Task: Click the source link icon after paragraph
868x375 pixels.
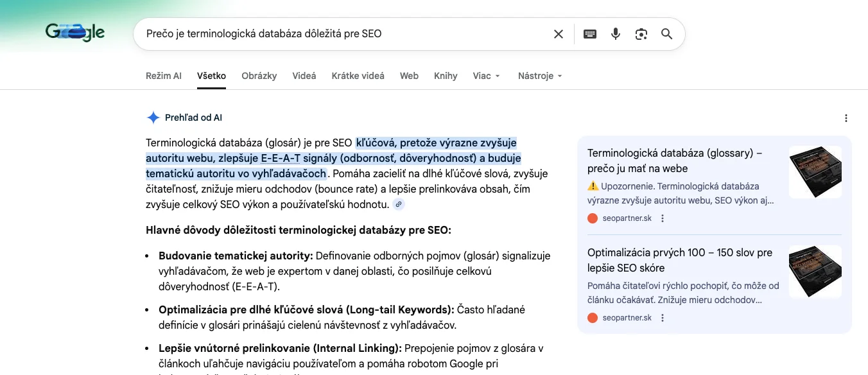Action: click(x=399, y=205)
